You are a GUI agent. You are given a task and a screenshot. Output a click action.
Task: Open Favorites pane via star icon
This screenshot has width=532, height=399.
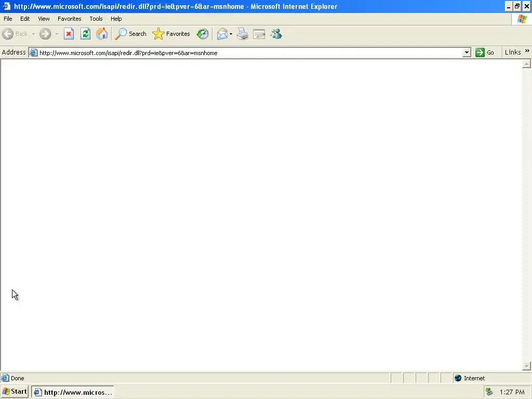tap(158, 34)
